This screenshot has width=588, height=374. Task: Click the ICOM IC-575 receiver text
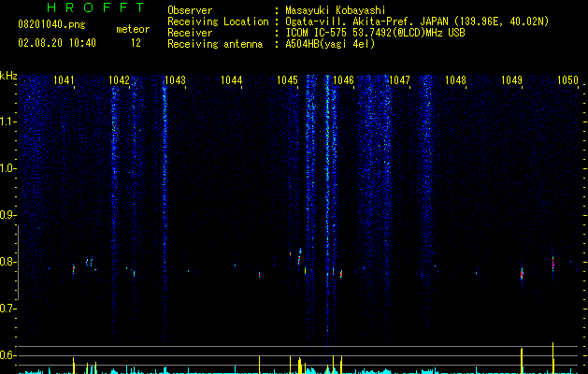point(375,33)
